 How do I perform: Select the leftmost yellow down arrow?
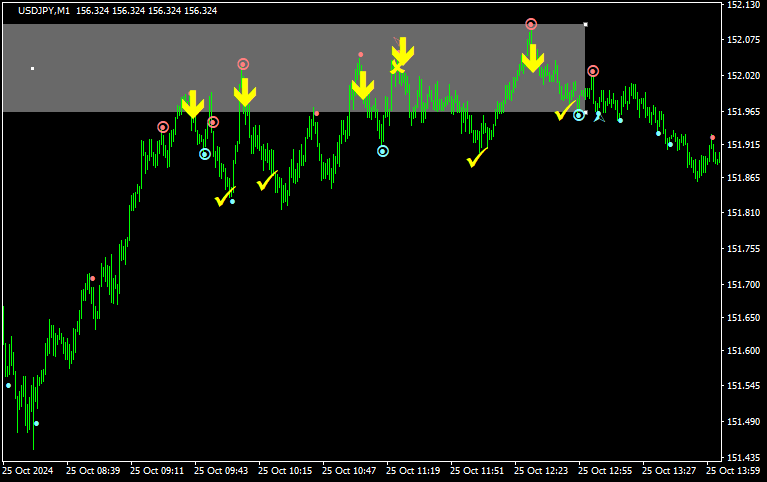pos(192,103)
